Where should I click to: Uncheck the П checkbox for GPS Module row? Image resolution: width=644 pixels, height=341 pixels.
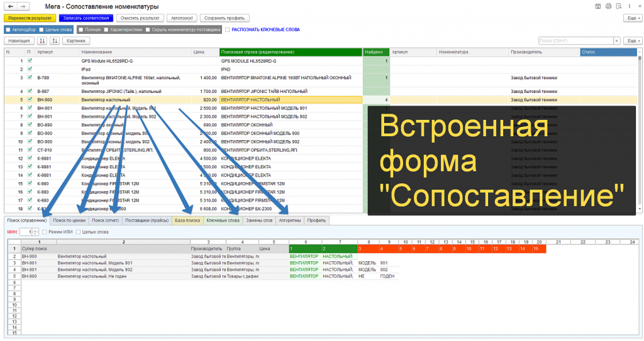point(30,60)
